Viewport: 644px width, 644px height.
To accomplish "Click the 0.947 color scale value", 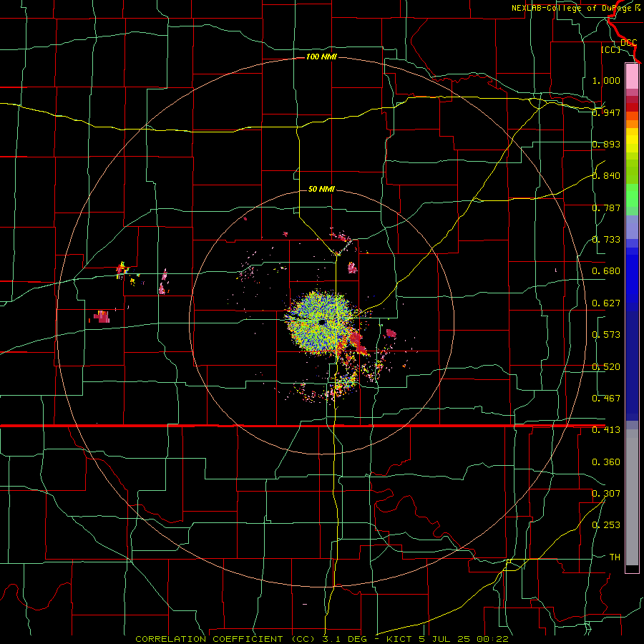I will [x=606, y=112].
